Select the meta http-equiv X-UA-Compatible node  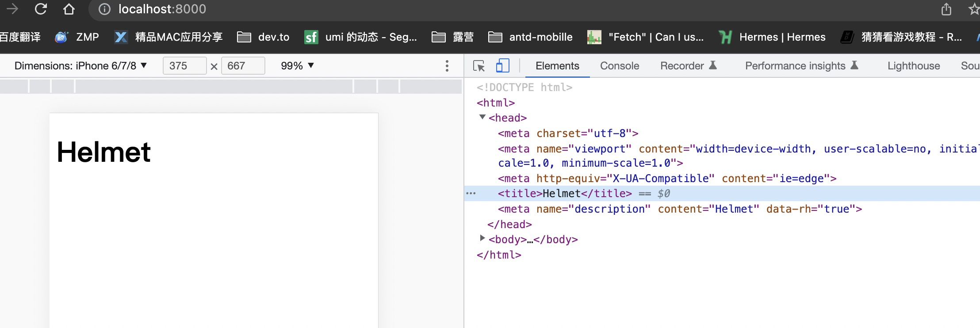(667, 179)
